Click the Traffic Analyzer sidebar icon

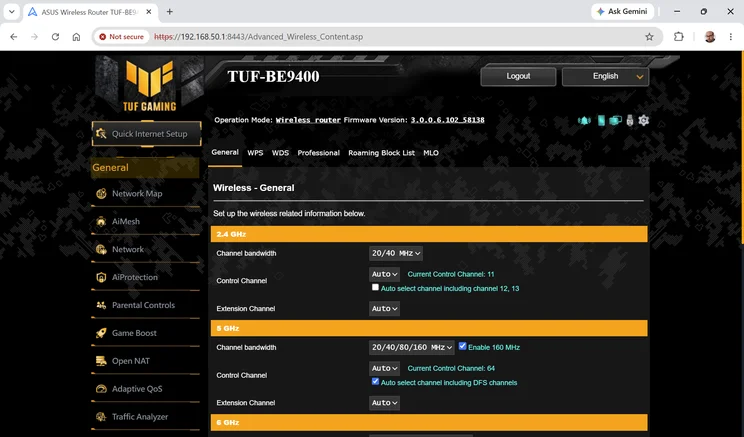[x=101, y=417]
